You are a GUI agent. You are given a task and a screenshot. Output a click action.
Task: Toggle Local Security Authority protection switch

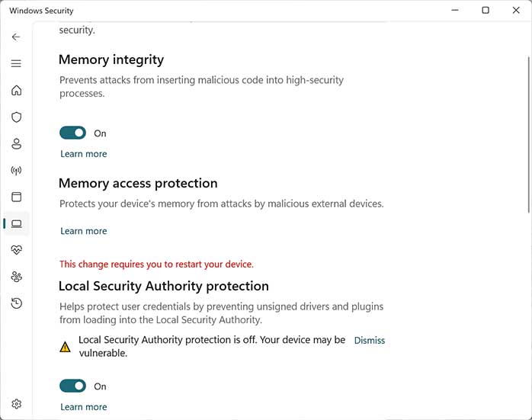[x=72, y=386]
